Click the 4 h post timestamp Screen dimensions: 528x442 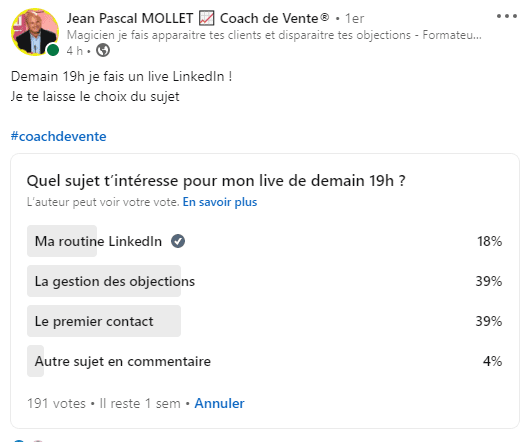(x=74, y=50)
